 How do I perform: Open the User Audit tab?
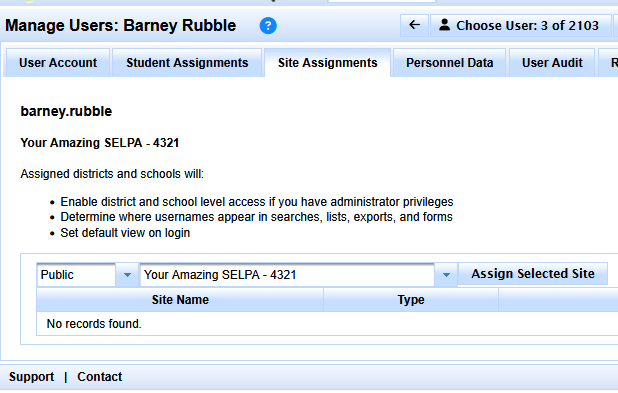coord(552,63)
